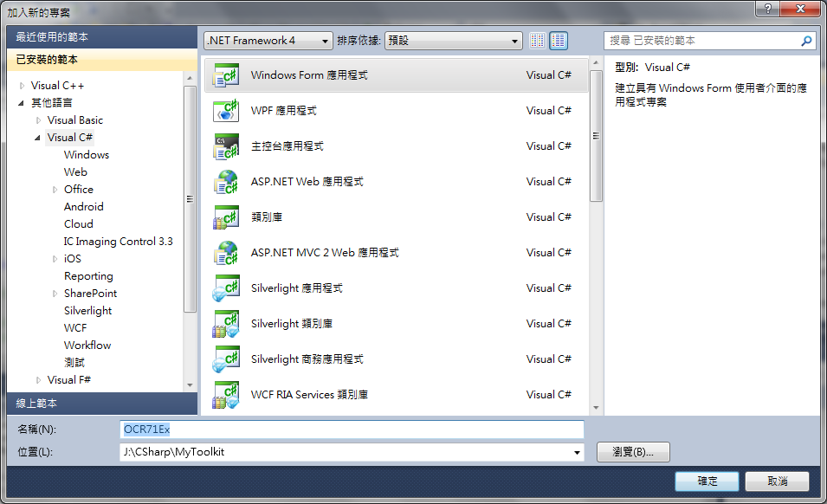Select the WPF application template icon
This screenshot has height=504, width=827.
[x=226, y=111]
